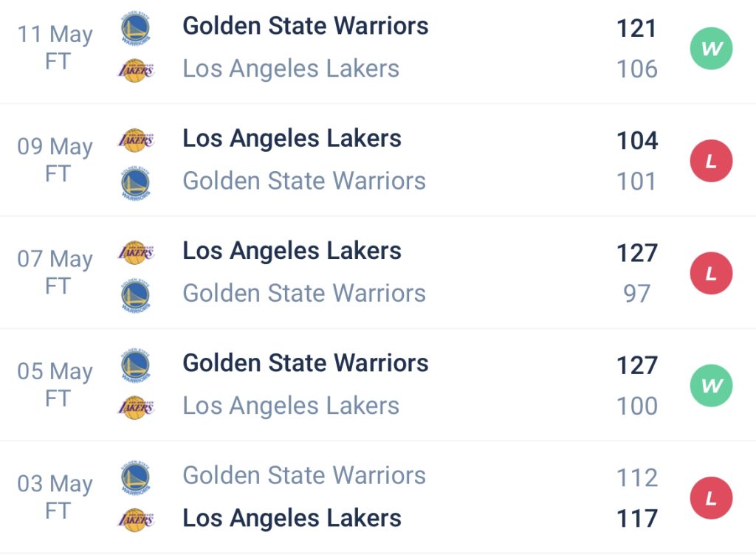Click green W badge for 11 May game
Screen dimensions: 756x560
click(x=711, y=49)
